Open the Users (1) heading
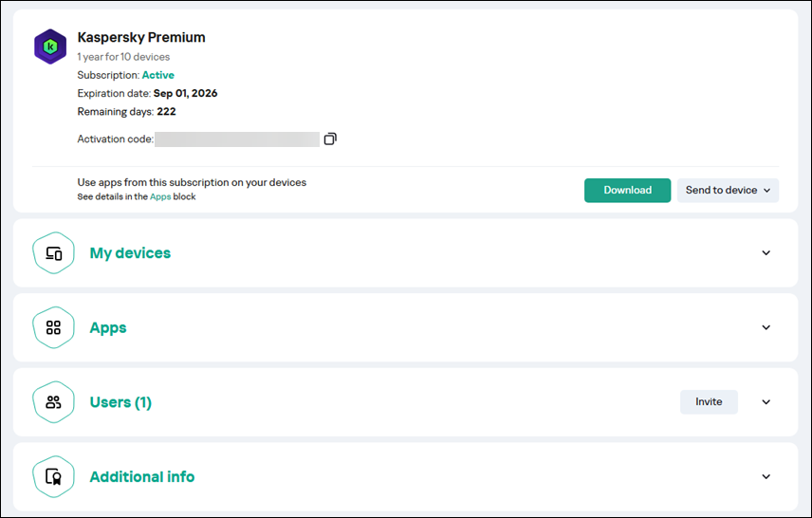Viewport: 812px width, 518px height. pos(120,402)
